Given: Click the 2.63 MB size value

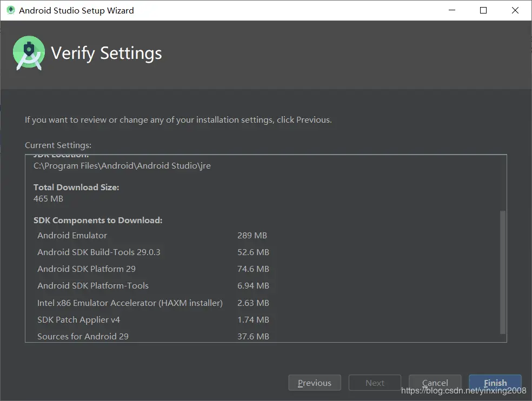Looking at the screenshot, I should click(x=253, y=303).
